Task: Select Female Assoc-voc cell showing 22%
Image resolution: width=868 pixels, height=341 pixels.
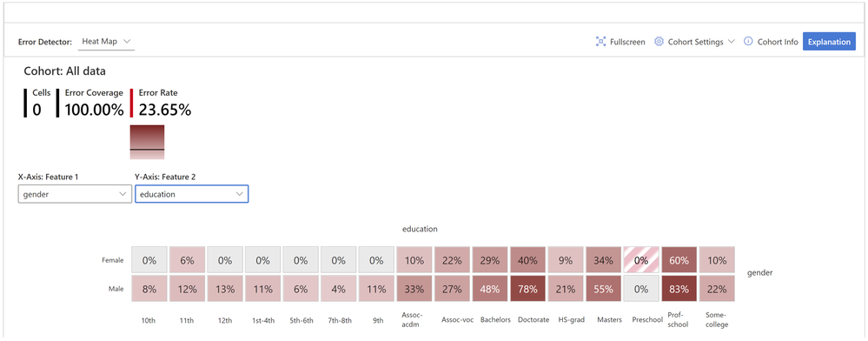Action: point(453,260)
